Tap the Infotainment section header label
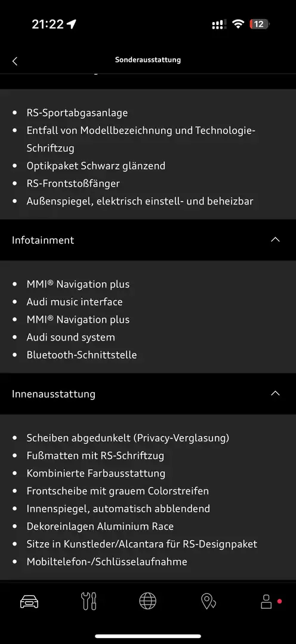Screen dimensions: 296x644 pos(43,240)
